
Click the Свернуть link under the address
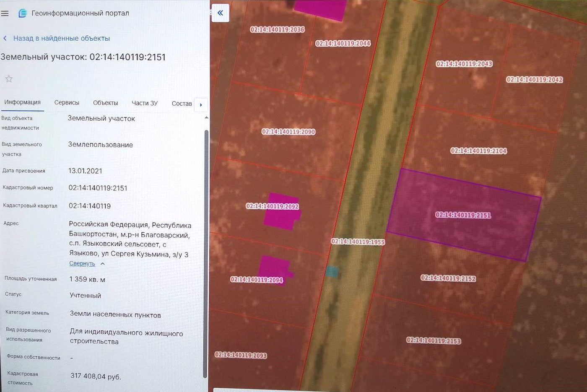[x=82, y=264]
